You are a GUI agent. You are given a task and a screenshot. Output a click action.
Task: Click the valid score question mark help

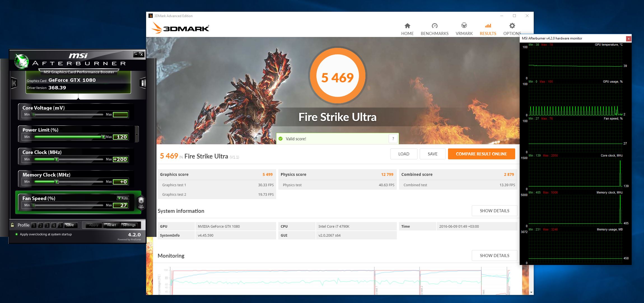pos(393,139)
